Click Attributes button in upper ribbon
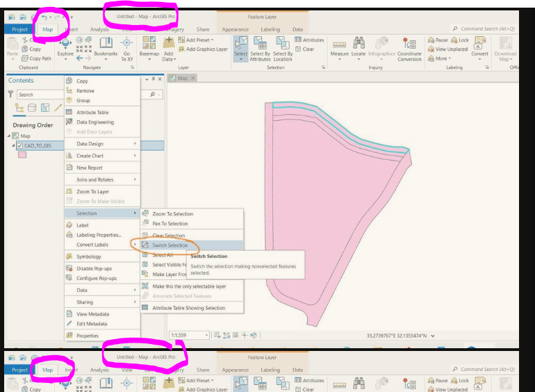Image resolution: width=535 pixels, height=392 pixels. pos(309,40)
